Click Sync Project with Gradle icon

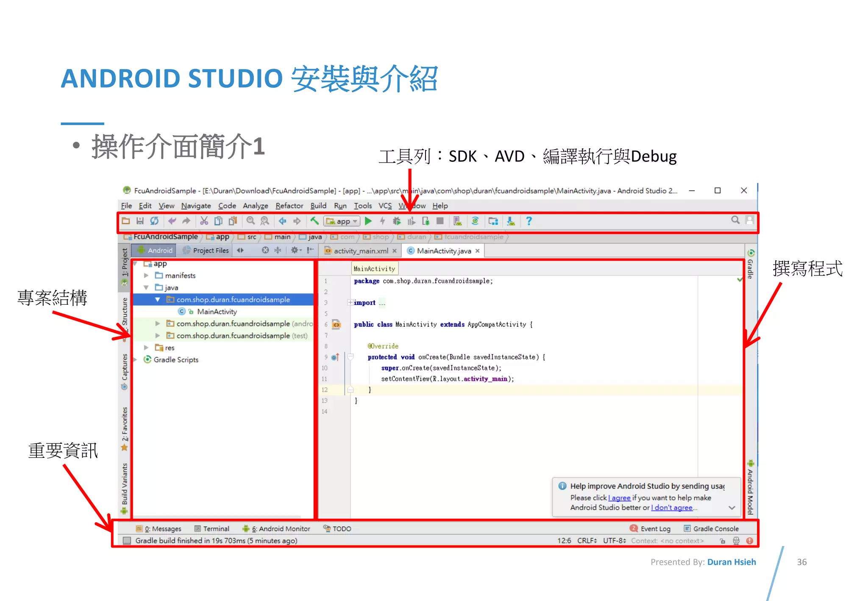(475, 221)
